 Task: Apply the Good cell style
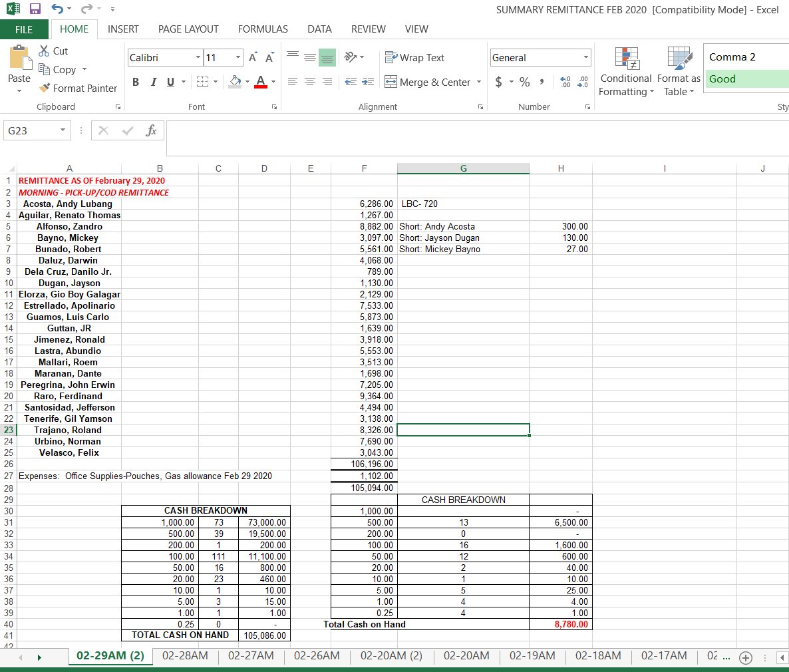746,79
